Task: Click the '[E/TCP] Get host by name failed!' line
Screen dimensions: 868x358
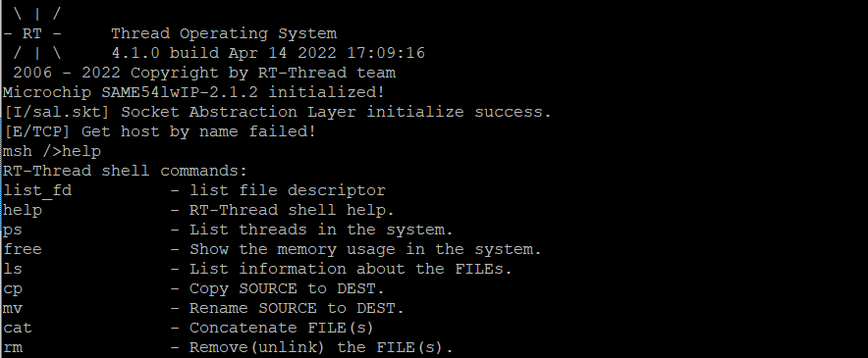Action: pos(160,132)
